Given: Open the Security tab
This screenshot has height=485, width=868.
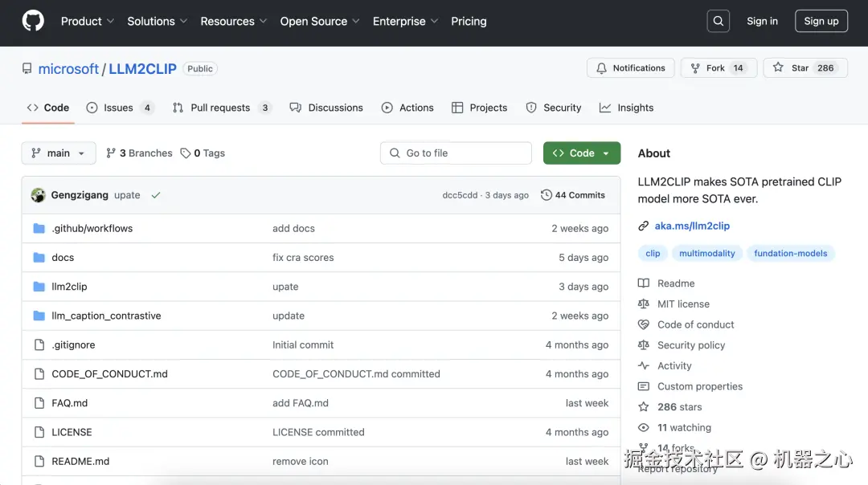Looking at the screenshot, I should [x=554, y=108].
